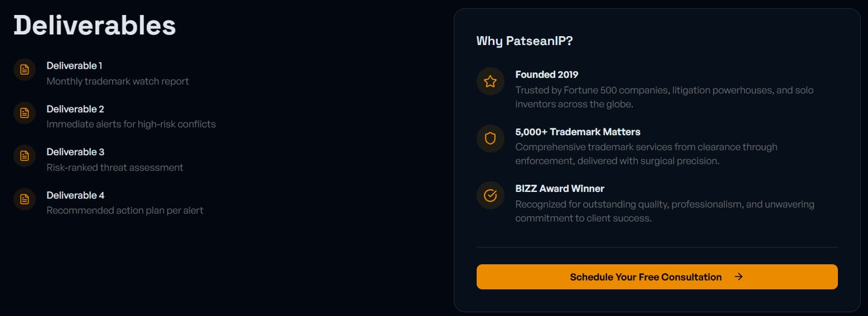
Task: Click the 5,000+ Trademark Matters title
Action: click(x=577, y=132)
